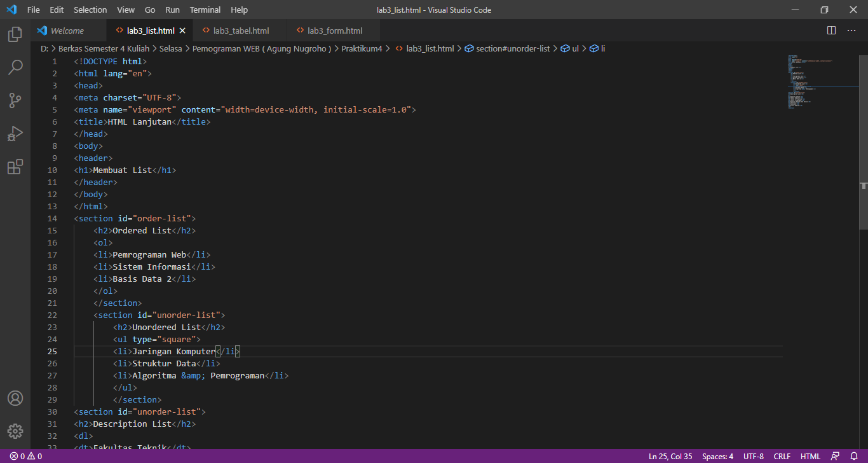This screenshot has width=868, height=463.
Task: Click the Accounts icon above the gear
Action: click(x=15, y=398)
